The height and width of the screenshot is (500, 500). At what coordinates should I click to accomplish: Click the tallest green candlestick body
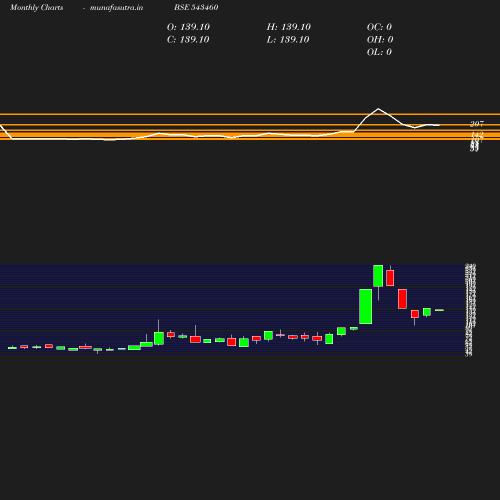pos(365,306)
